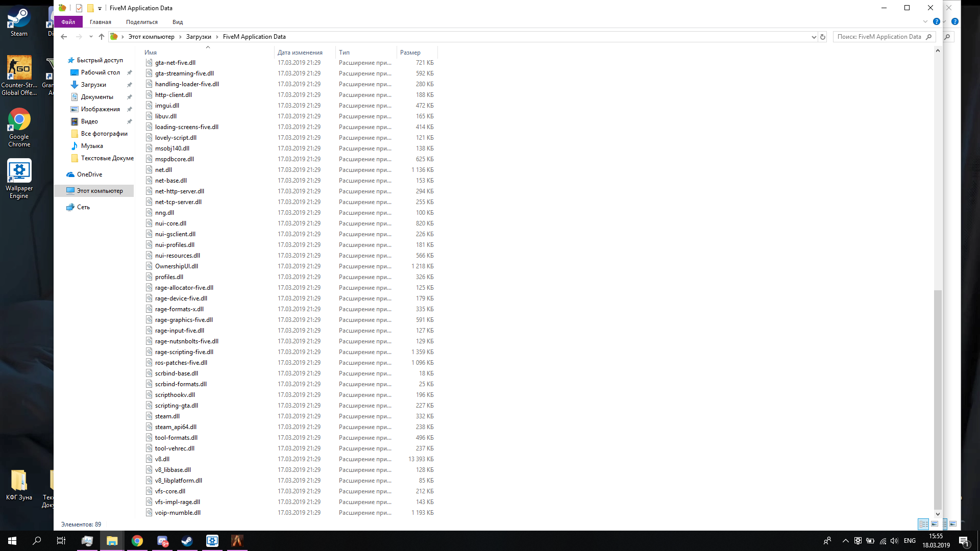This screenshot has height=551, width=980.
Task: Open the notification center icon
Action: coord(964,541)
